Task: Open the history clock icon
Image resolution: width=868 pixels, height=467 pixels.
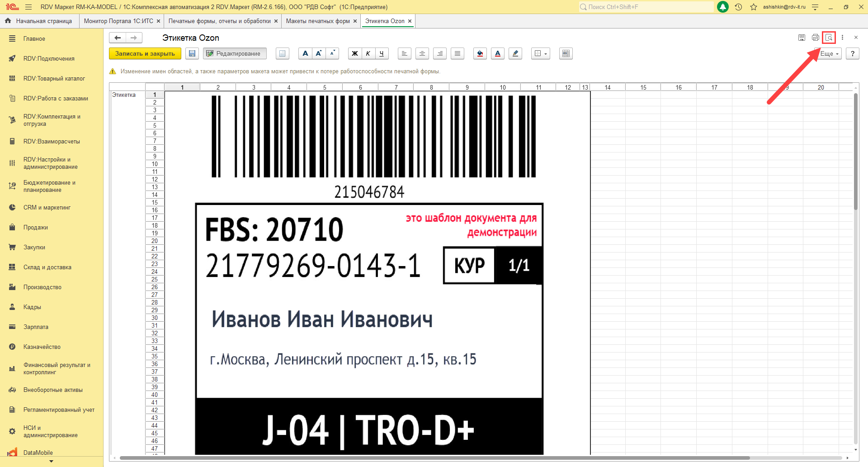Action: [x=738, y=7]
